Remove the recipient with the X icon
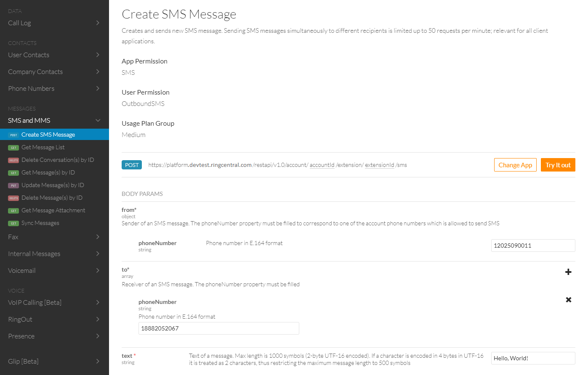Viewport: 588px width, 375px height. pyautogui.click(x=568, y=300)
